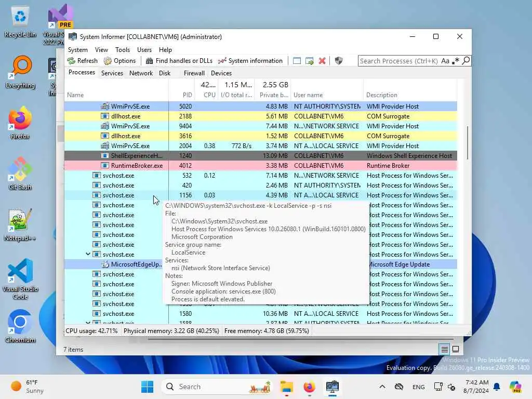Open the weather widget showing 61°F
This screenshot has height=399, width=532.
pos(27,387)
